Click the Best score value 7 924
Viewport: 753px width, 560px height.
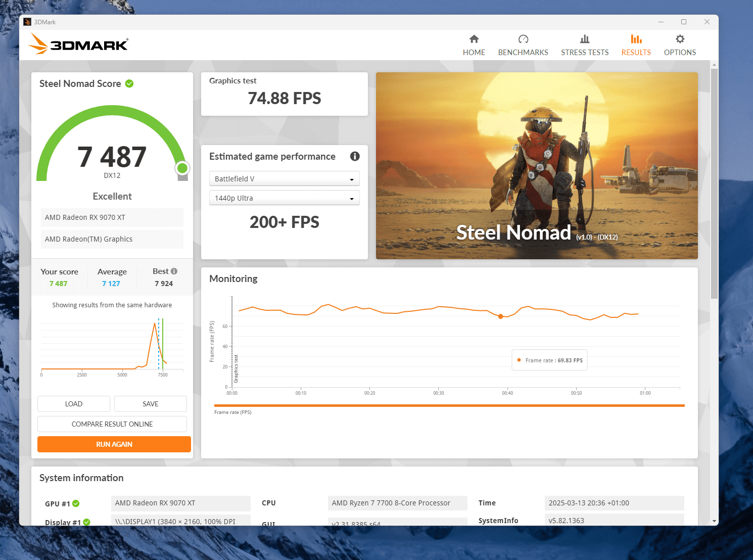click(x=164, y=284)
